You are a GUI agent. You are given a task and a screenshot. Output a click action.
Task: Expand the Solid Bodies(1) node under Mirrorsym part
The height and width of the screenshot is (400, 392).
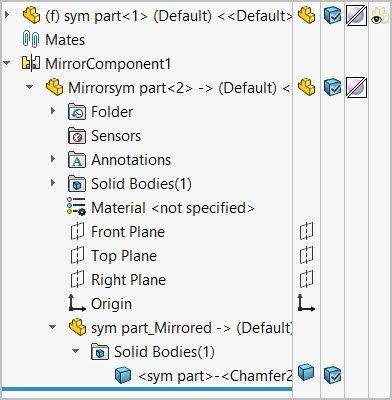pos(53,182)
